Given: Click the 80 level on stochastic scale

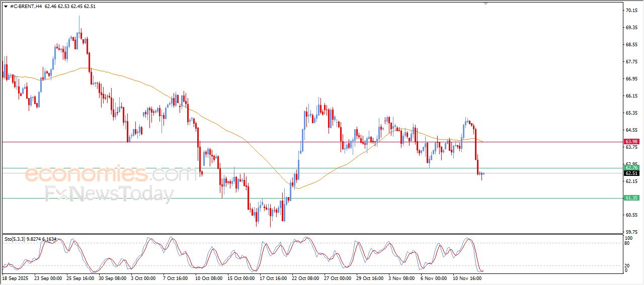Looking at the screenshot, I should pos(627,243).
